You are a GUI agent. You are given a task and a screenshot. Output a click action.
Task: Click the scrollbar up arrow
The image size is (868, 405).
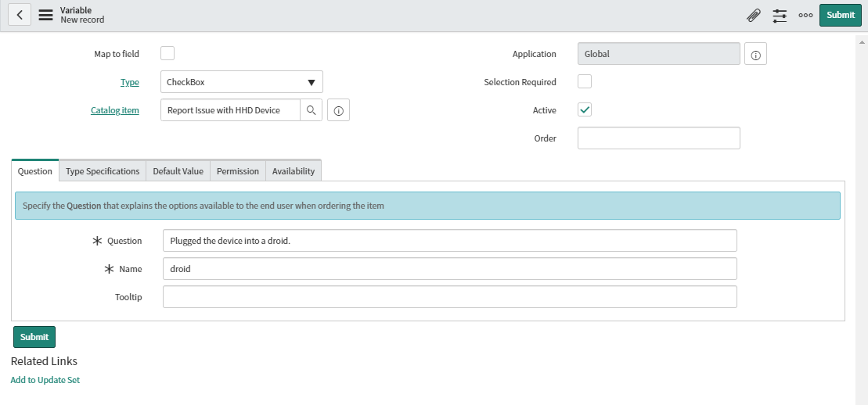click(862, 42)
